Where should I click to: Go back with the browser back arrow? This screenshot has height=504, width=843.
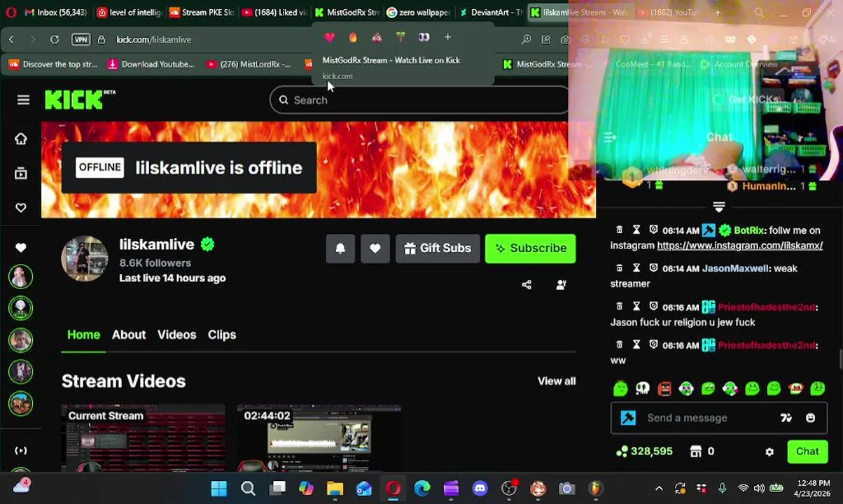[11, 39]
